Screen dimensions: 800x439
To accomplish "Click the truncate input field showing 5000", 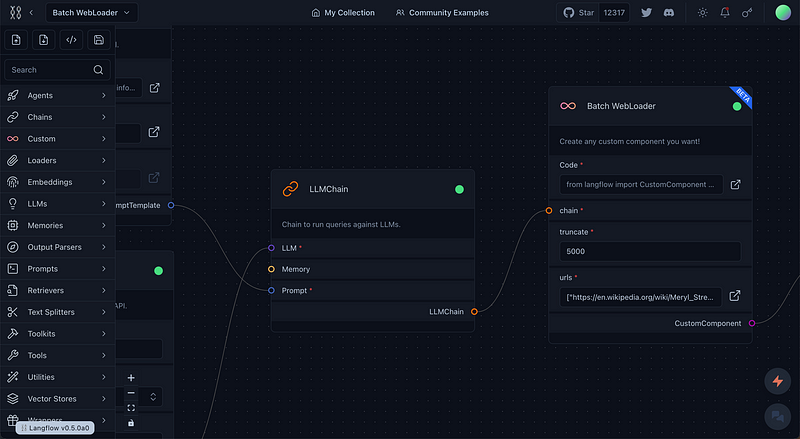I will coord(650,252).
